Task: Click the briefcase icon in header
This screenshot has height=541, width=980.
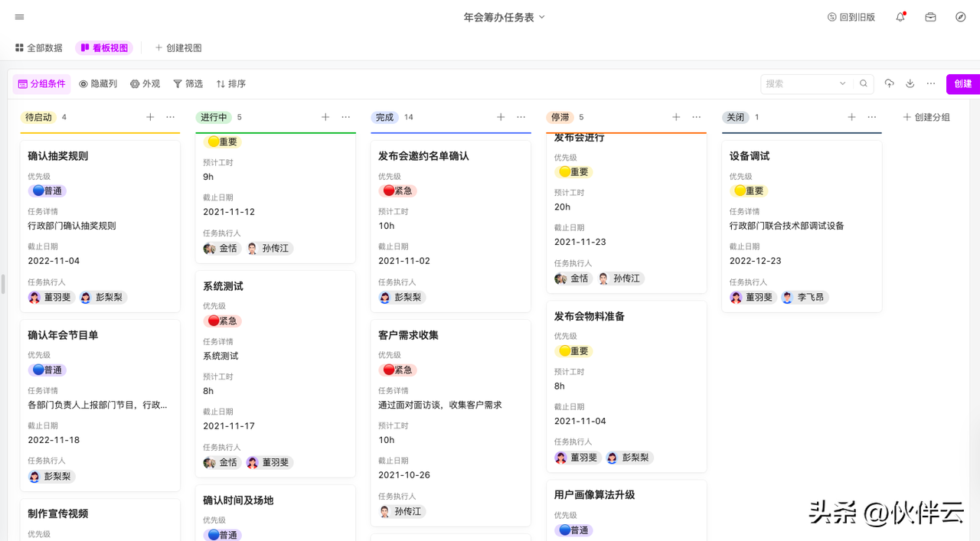Action: point(930,17)
